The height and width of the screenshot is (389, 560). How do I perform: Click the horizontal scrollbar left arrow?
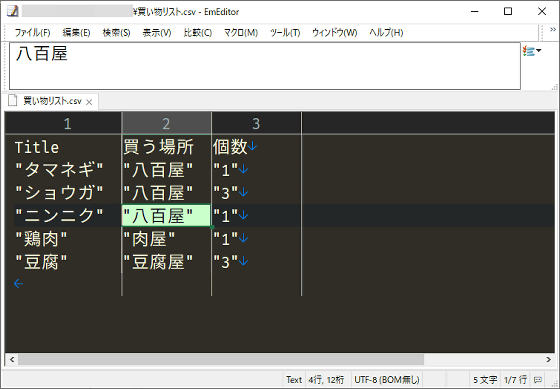(x=12, y=359)
